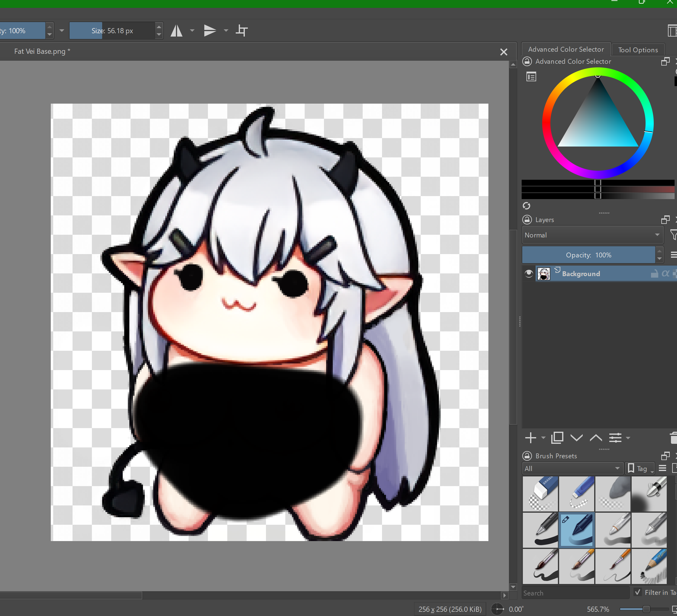Screen dimensions: 677x616
Task: Adjust the layer Opacity slider
Action: (588, 255)
